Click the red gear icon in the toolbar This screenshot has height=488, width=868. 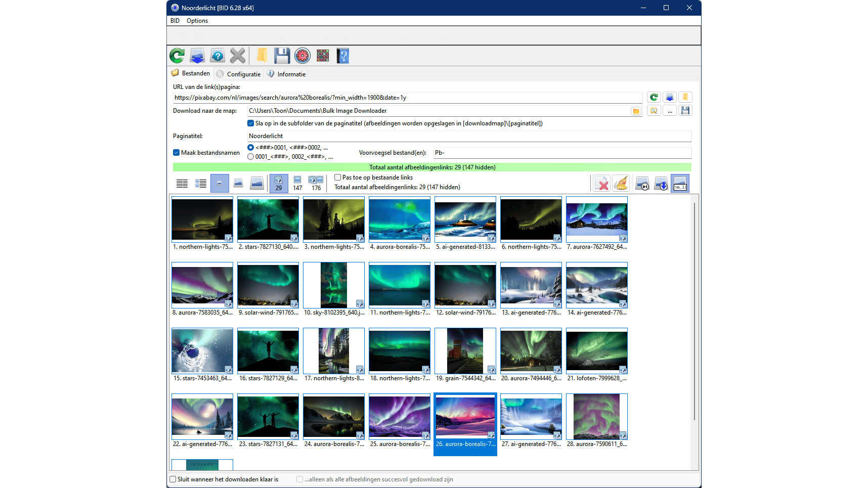click(x=302, y=56)
